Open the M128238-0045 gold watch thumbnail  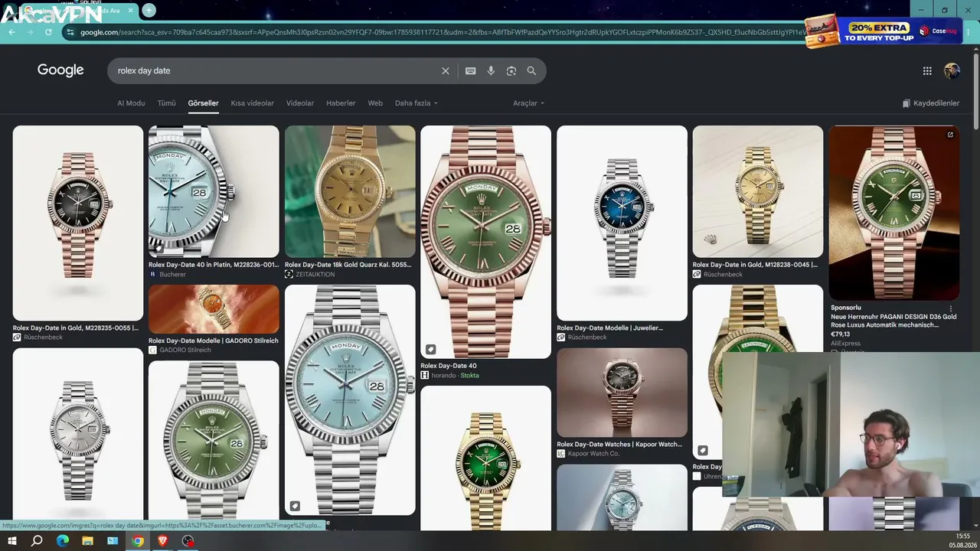tap(758, 191)
